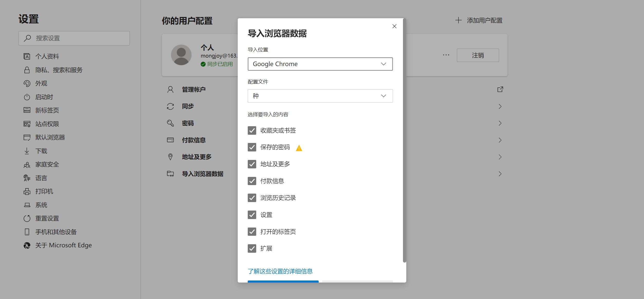This screenshot has height=299, width=644.
Task: Open the Google Chrome 导入位置 dropdown
Action: tap(320, 64)
